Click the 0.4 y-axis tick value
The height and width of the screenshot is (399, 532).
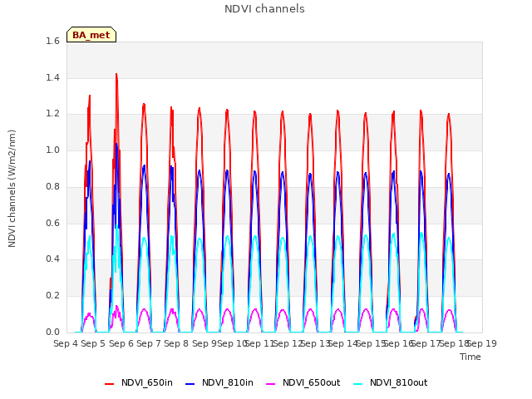coord(52,259)
